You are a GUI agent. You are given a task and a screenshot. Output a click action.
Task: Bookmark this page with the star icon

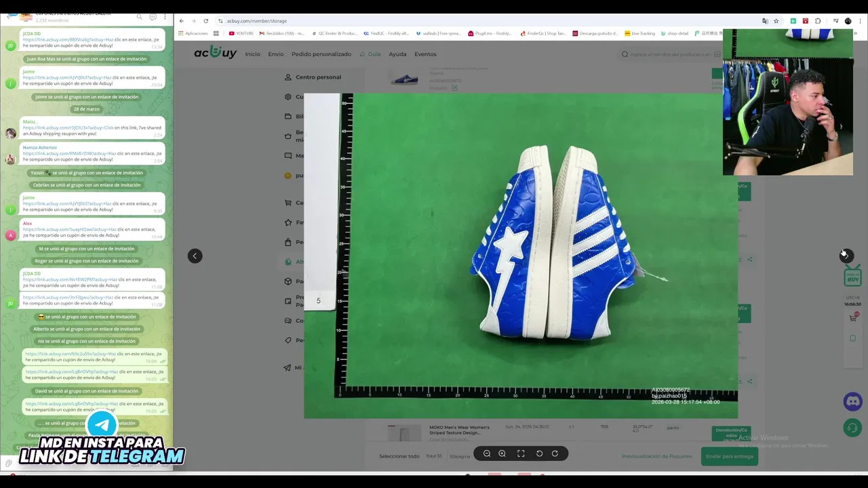coord(776,21)
